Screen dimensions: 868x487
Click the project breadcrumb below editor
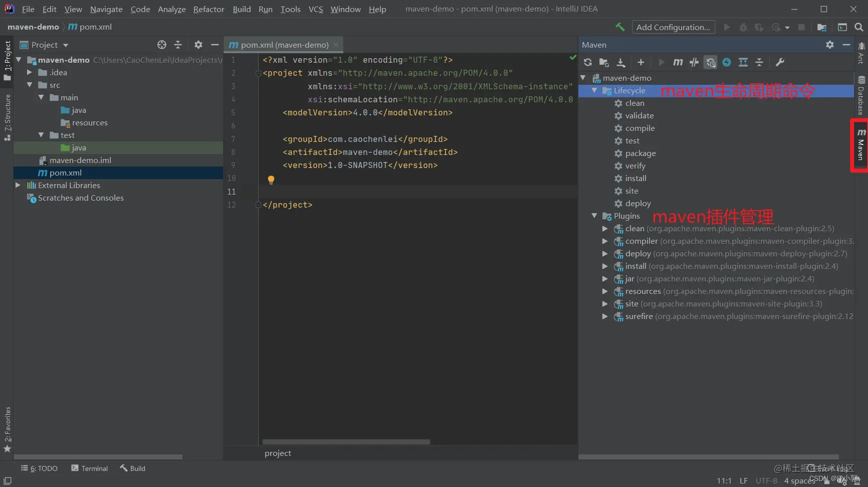click(278, 453)
